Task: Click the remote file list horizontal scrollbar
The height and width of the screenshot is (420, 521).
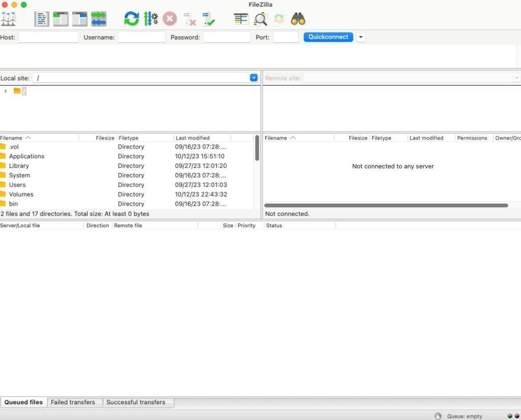Action: coord(386,206)
